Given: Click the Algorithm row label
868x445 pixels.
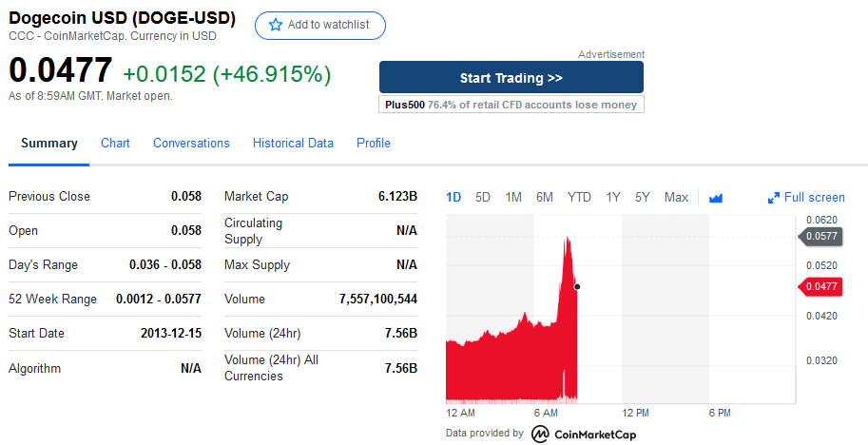Looking at the screenshot, I should point(35,369).
